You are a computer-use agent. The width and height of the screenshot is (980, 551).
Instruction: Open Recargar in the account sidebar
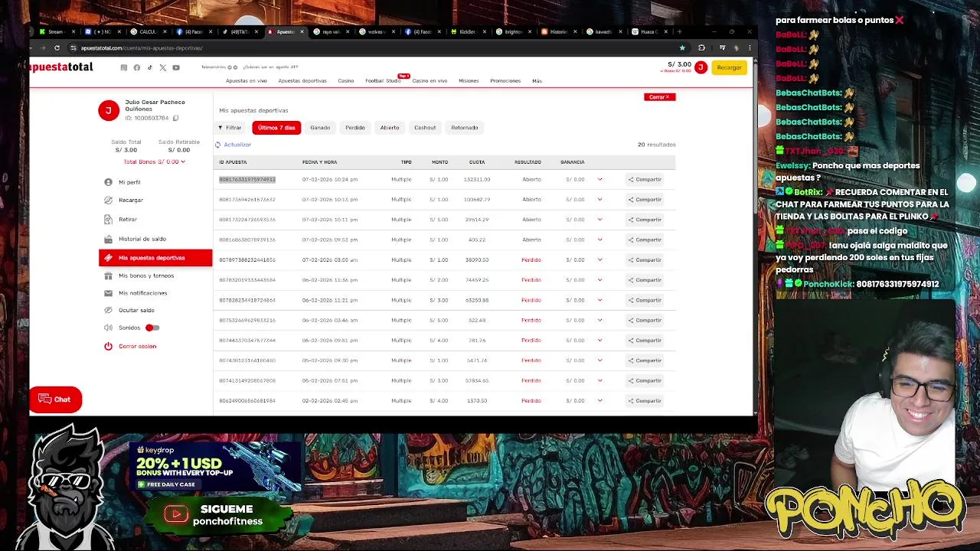click(124, 200)
